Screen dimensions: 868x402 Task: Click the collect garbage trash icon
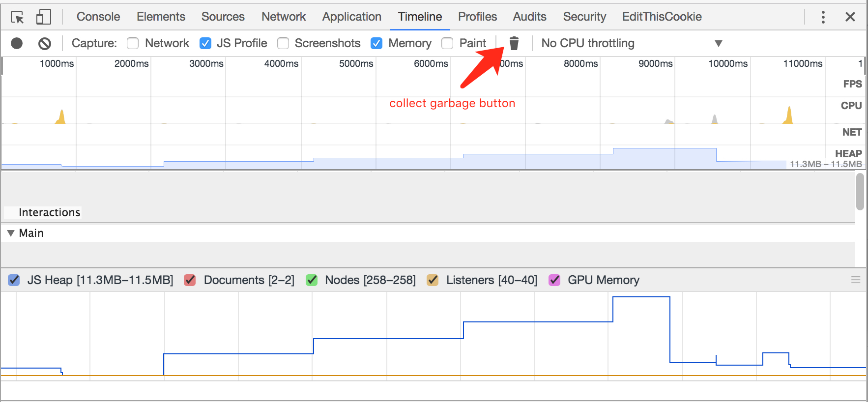pos(514,44)
